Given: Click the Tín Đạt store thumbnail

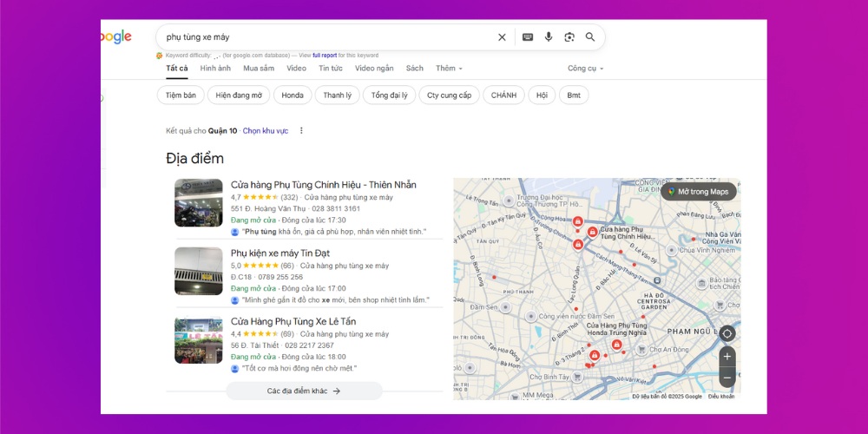Looking at the screenshot, I should [x=198, y=271].
